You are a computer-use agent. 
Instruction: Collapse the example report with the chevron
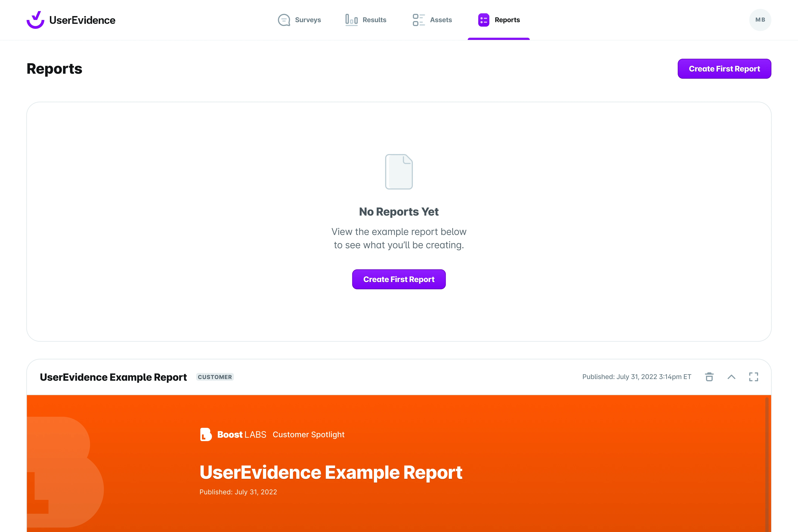[x=731, y=377]
